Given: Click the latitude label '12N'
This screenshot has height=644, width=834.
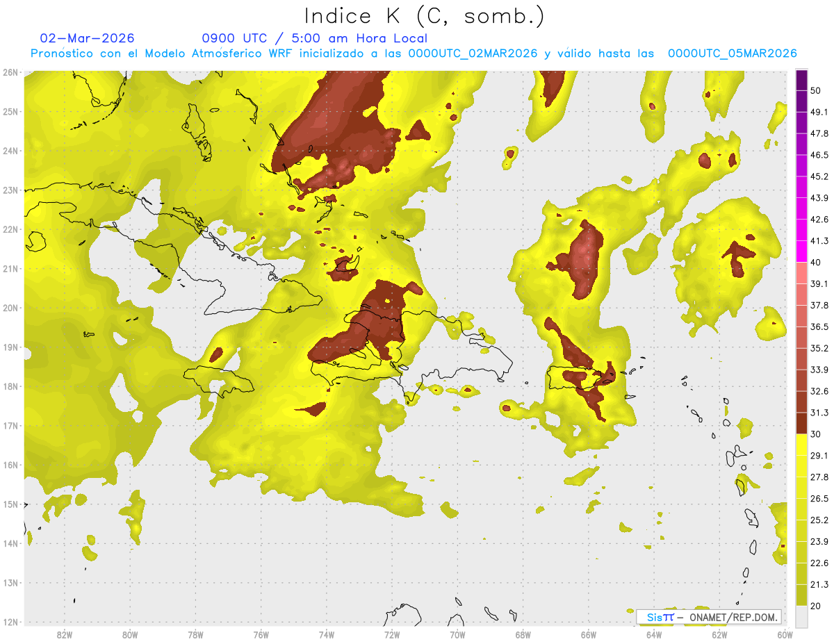Looking at the screenshot, I should [x=10, y=622].
